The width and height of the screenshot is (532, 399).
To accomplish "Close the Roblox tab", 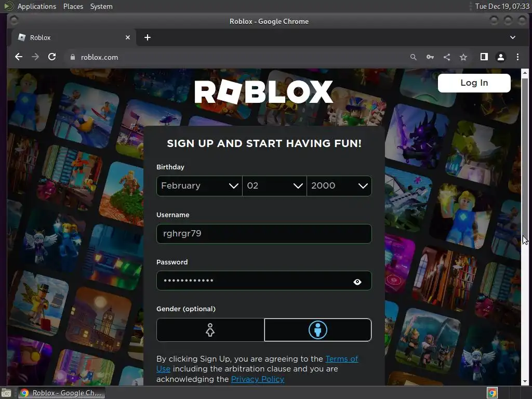I will click(128, 37).
